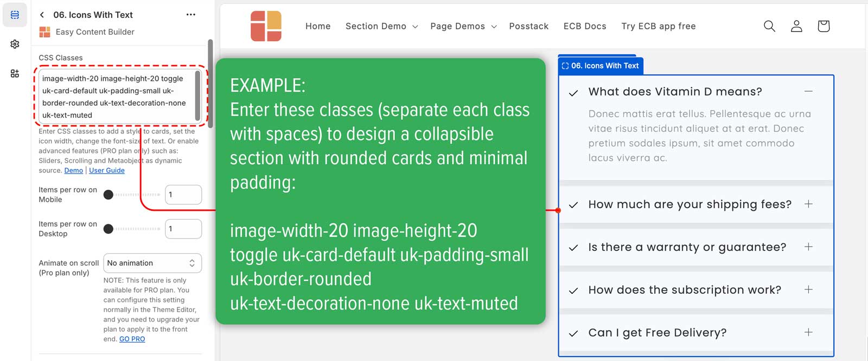Click the store logo in header
This screenshot has height=361, width=868.
point(266,26)
